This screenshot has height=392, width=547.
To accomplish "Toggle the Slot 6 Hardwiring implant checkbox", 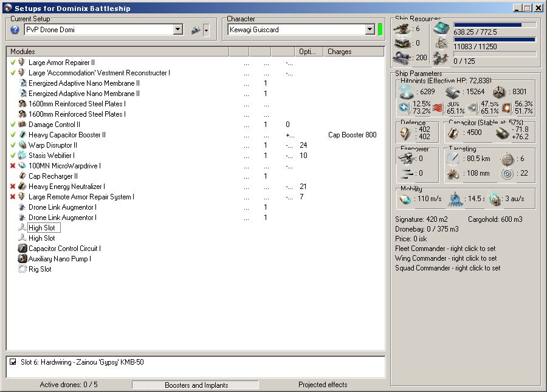I will pyautogui.click(x=13, y=362).
